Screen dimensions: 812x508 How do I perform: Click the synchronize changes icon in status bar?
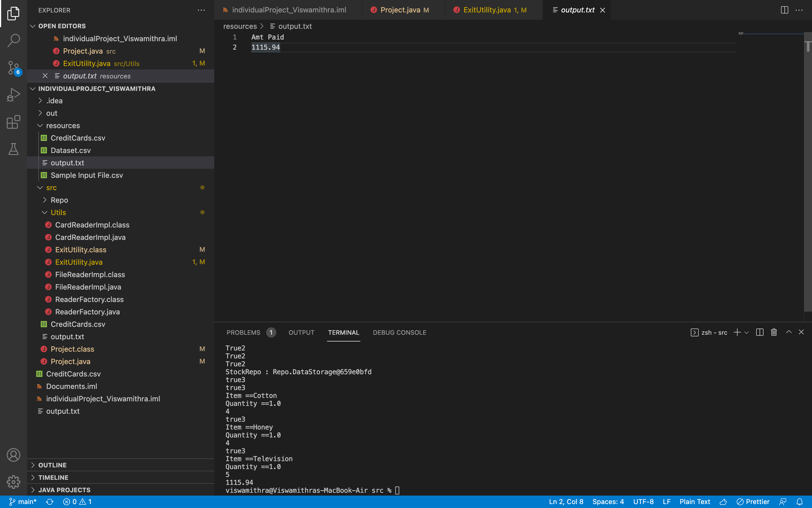tap(50, 502)
